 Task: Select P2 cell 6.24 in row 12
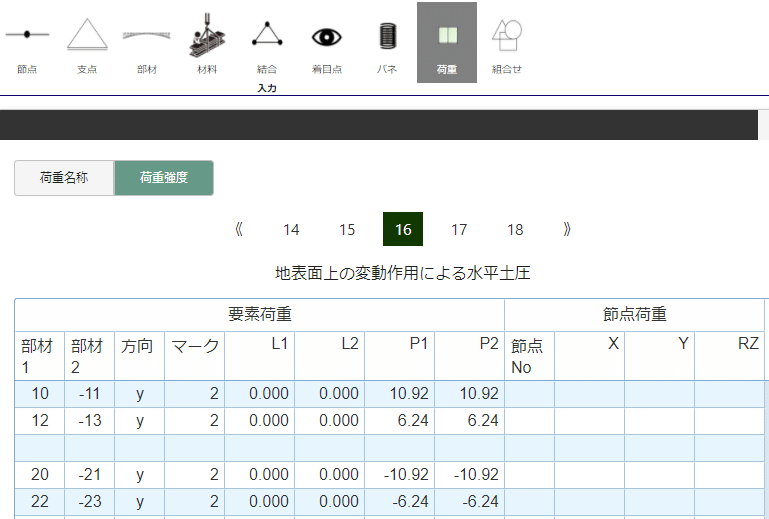point(470,421)
